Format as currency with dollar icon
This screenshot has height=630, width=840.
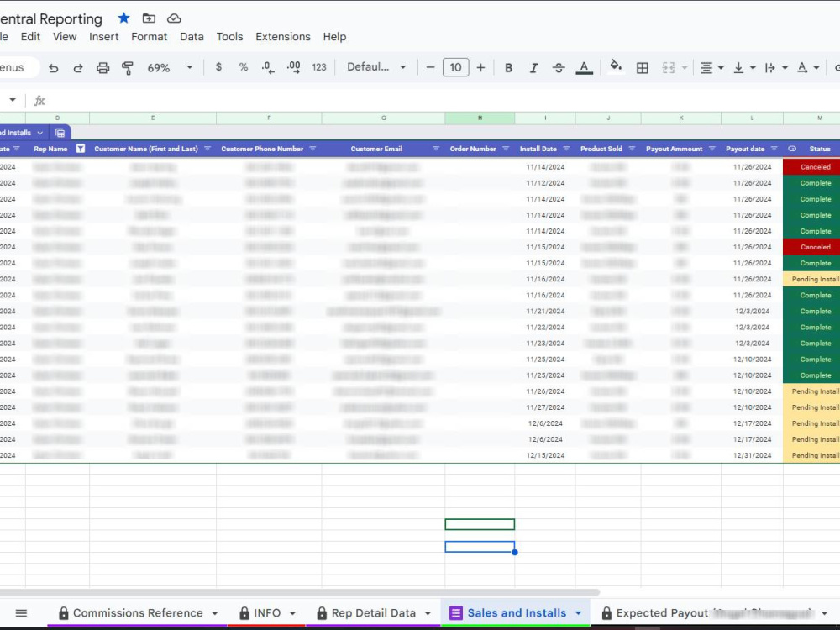[218, 67]
